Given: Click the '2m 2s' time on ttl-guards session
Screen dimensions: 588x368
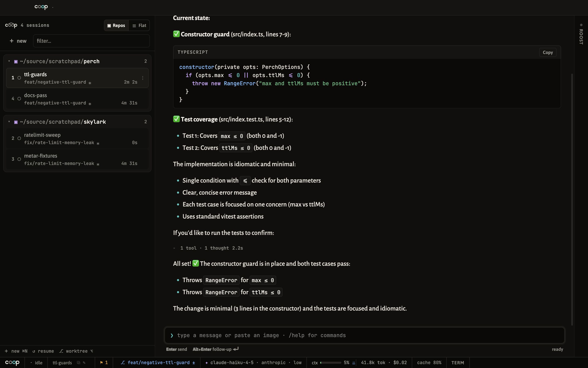Looking at the screenshot, I should click(131, 82).
